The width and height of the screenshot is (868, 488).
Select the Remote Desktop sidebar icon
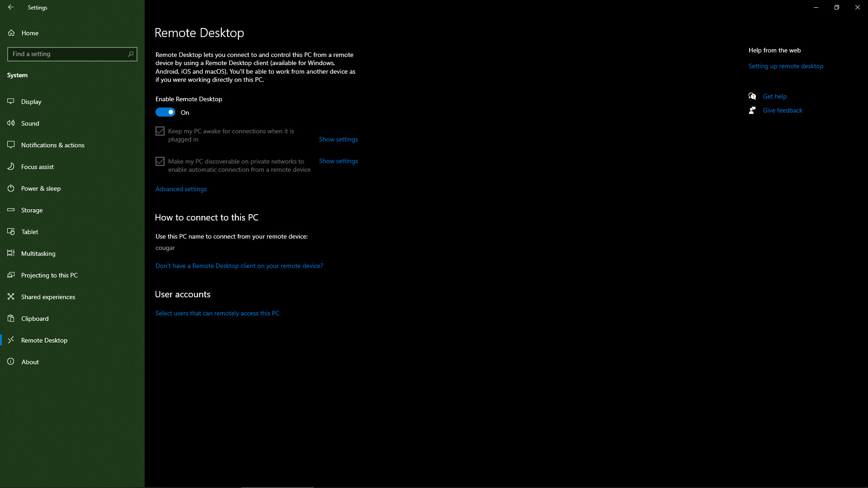11,340
